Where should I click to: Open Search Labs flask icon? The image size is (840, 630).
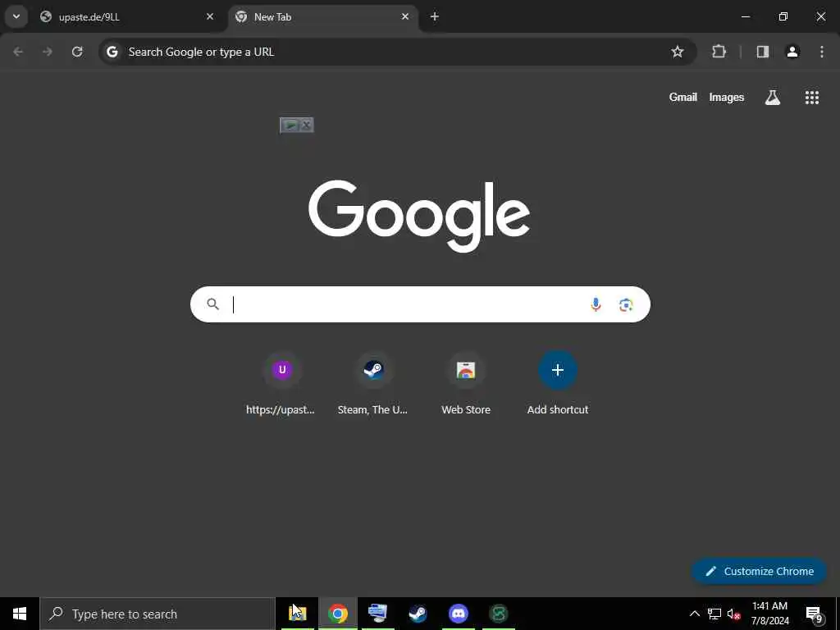tap(773, 97)
